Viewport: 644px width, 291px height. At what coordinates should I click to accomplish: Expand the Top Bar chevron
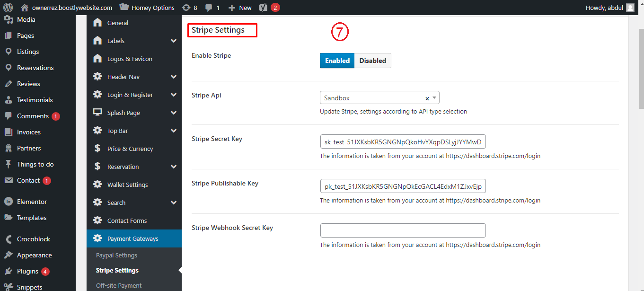174,131
